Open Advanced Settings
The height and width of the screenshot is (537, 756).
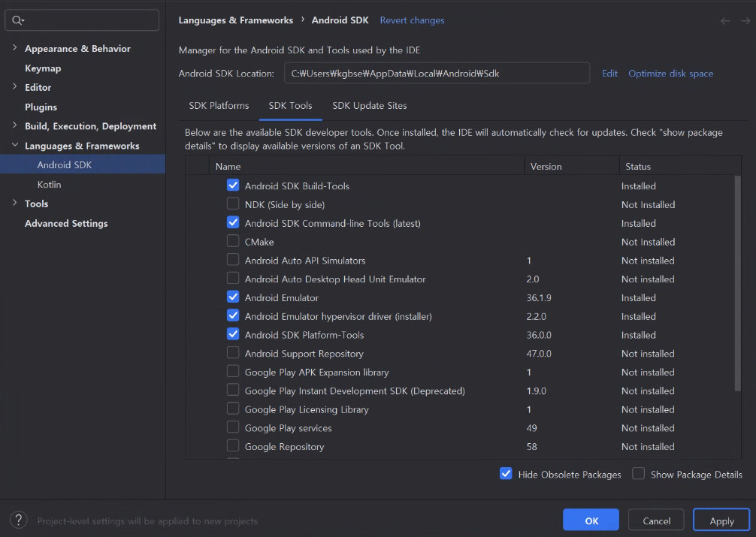pyautogui.click(x=66, y=223)
